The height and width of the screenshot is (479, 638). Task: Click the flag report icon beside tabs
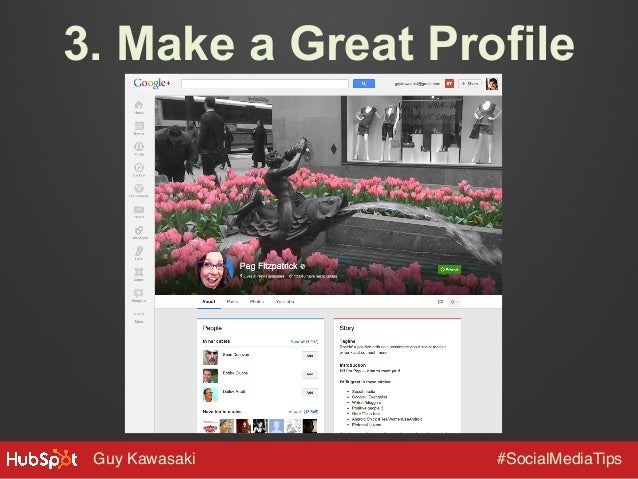click(x=440, y=302)
